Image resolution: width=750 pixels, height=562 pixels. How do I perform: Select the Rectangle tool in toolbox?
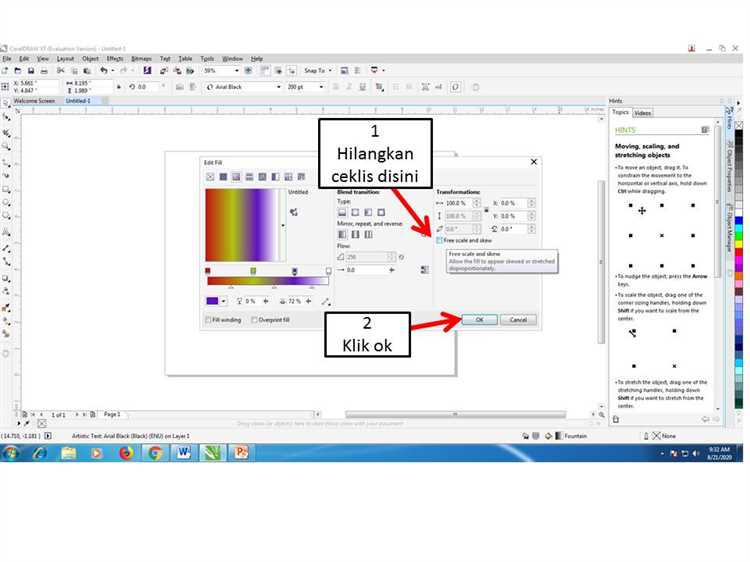(6, 189)
